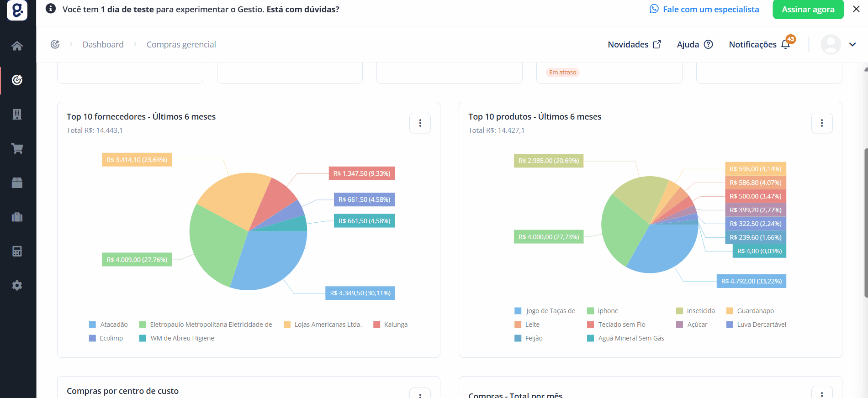Click the Novidades external link icon

coord(657,44)
